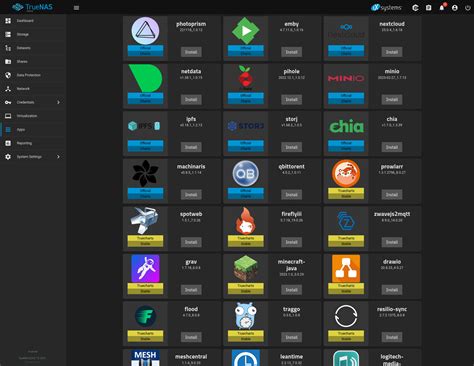Screen dimensions: 474x366
Task: Open Storage in the sidebar
Action: (x=33, y=34)
